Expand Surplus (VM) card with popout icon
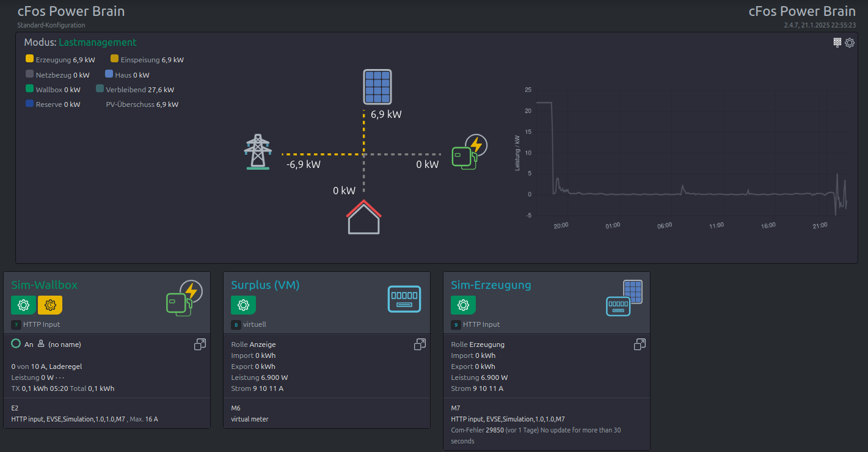The height and width of the screenshot is (452, 868). [x=420, y=344]
